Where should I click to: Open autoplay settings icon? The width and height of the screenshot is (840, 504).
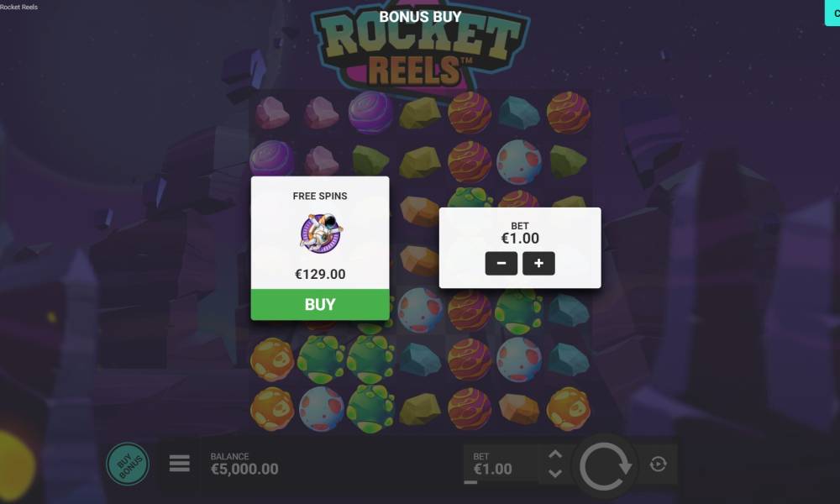point(658,464)
